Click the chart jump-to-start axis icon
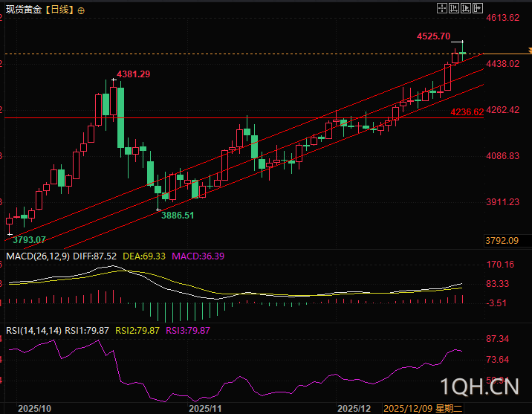The image size is (532, 414). point(454,8)
